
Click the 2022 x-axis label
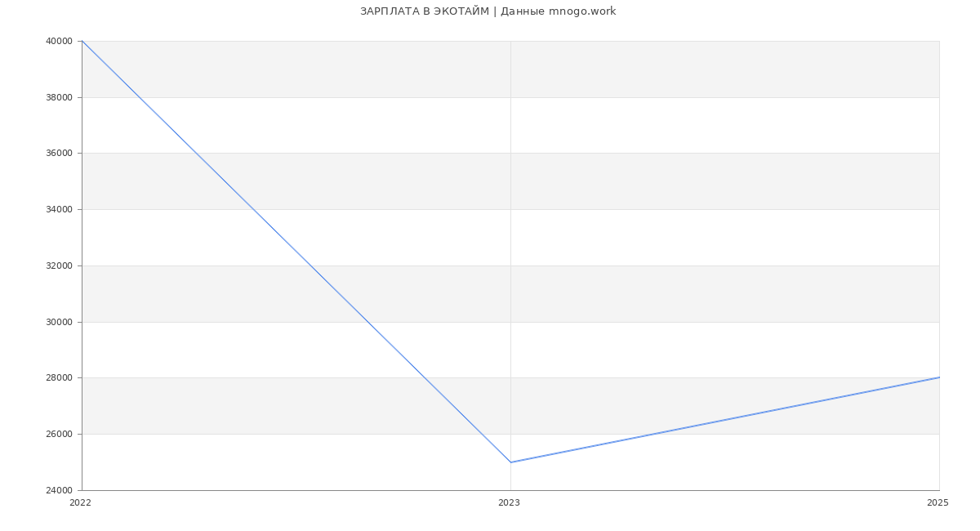click(81, 502)
